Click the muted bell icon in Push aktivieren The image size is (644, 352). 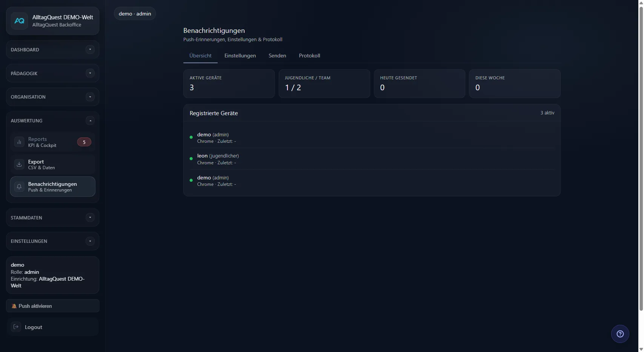pos(14,306)
